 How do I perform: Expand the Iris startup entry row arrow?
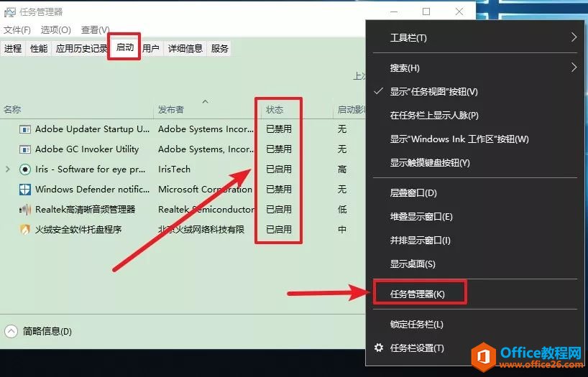pos(8,169)
